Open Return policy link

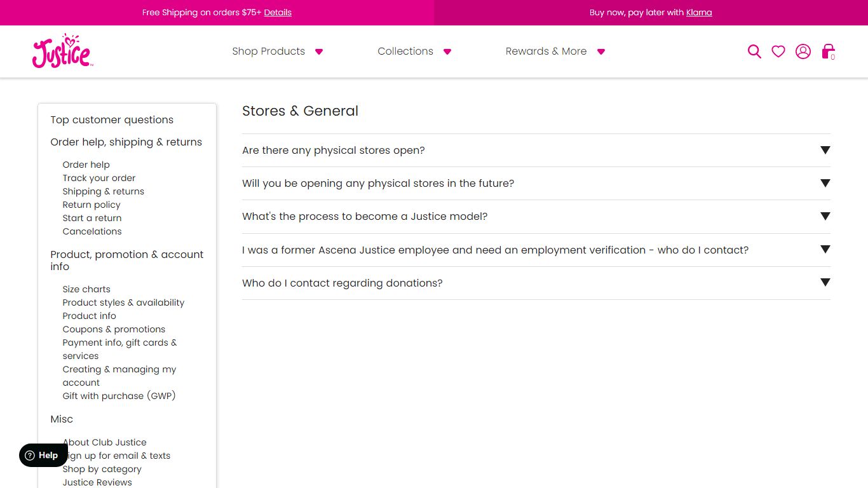91,205
